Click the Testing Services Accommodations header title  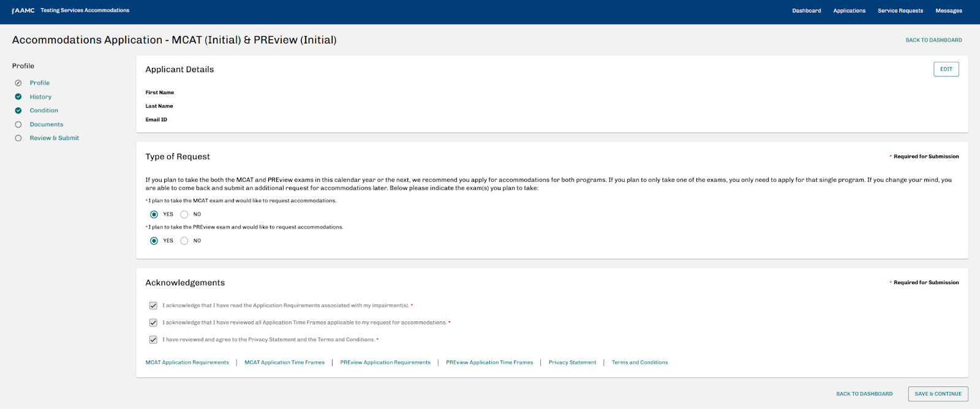(x=85, y=10)
